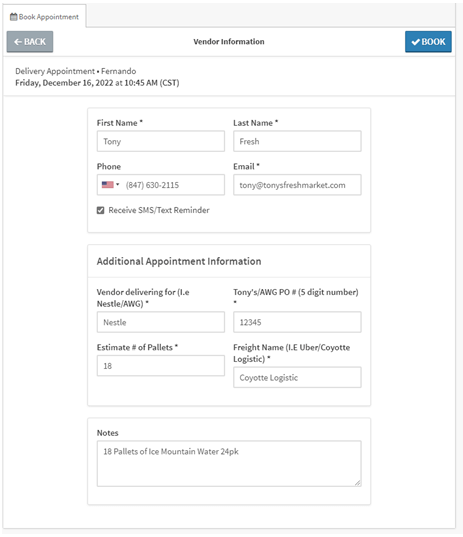Click the Email input field

[x=297, y=185]
